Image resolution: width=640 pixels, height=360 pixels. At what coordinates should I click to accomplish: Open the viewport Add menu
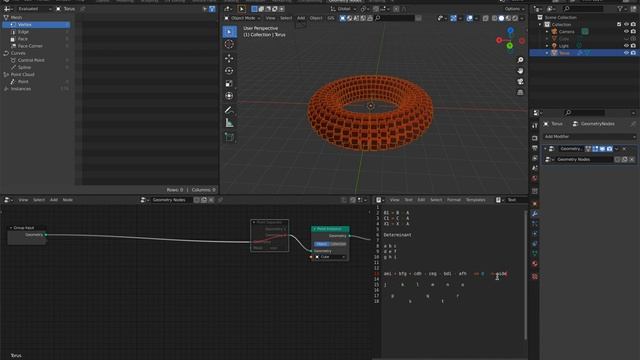pyautogui.click(x=301, y=18)
